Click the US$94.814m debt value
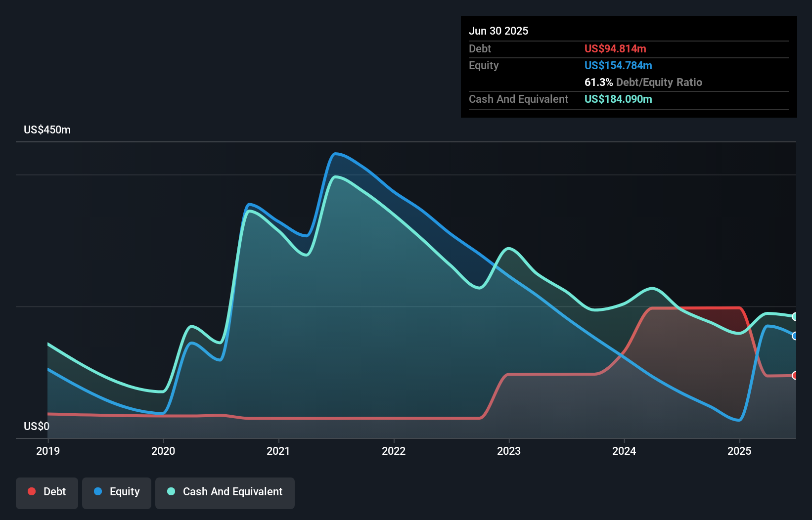Viewport: 812px width, 520px height. click(x=615, y=49)
